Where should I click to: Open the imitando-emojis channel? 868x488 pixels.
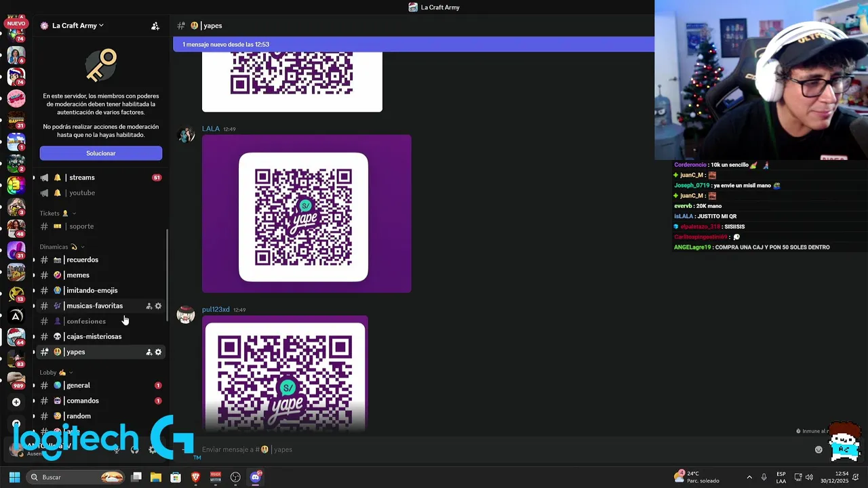100,291
